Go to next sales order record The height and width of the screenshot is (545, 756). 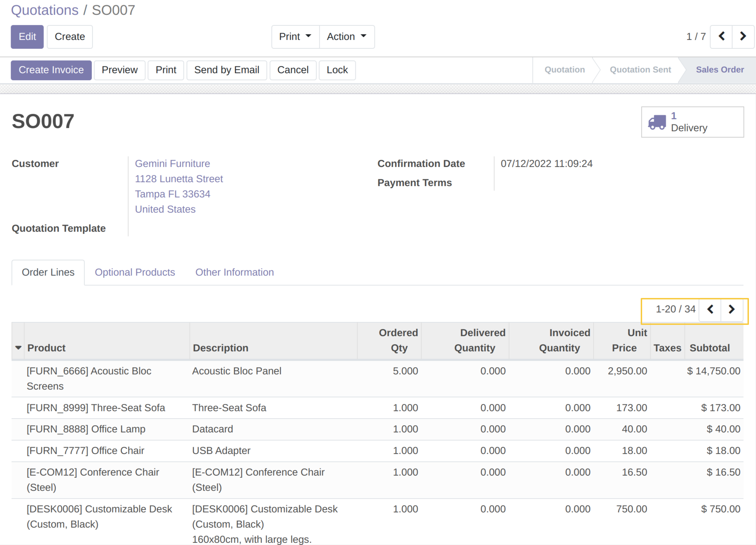pyautogui.click(x=743, y=36)
